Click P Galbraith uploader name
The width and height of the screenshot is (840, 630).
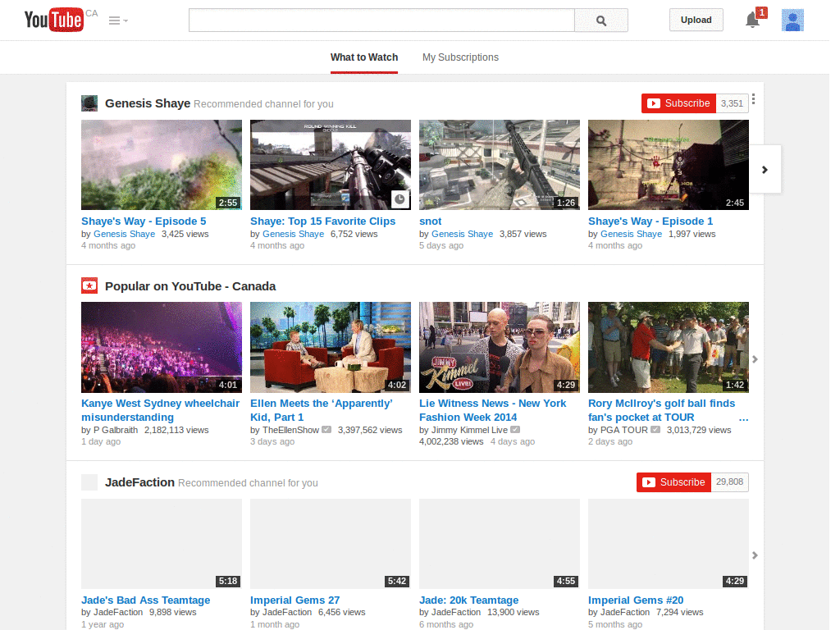[x=116, y=430]
